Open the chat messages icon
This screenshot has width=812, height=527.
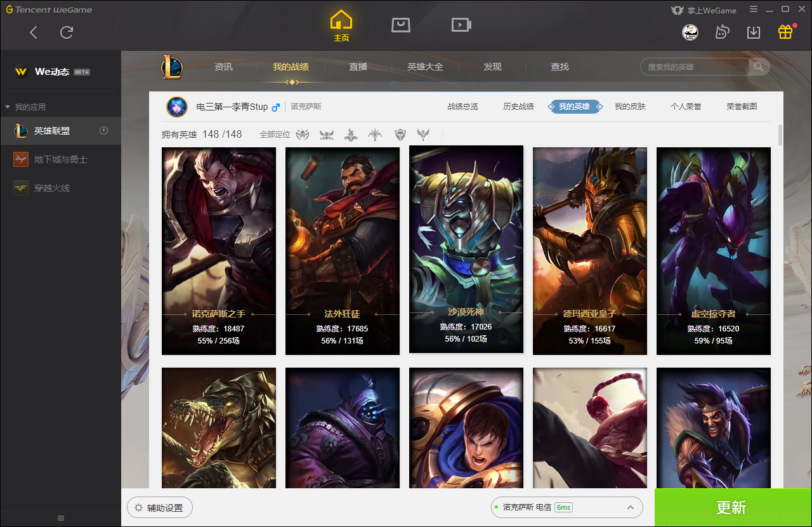722,32
